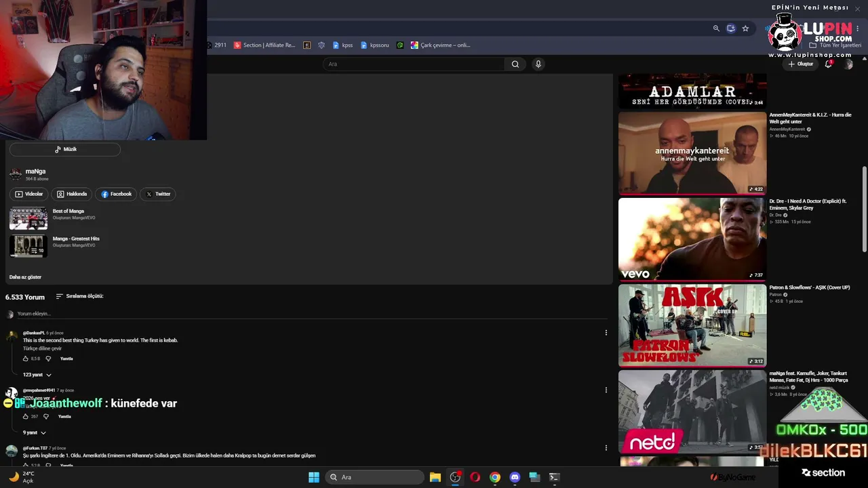The image size is (868, 488).
Task: Open maNga channel Videolar
Action: click(29, 194)
